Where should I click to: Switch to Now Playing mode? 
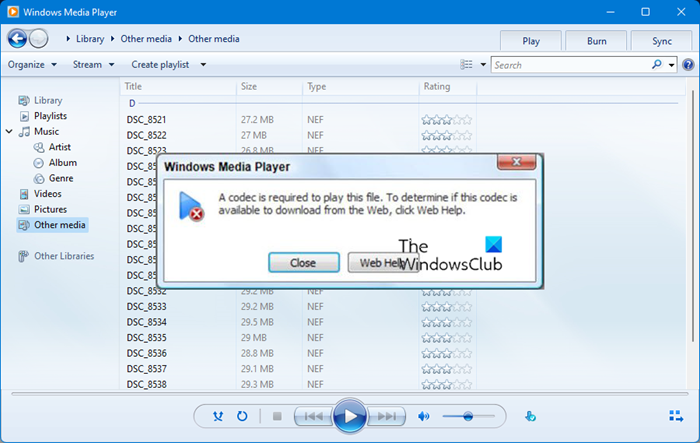[x=676, y=416]
